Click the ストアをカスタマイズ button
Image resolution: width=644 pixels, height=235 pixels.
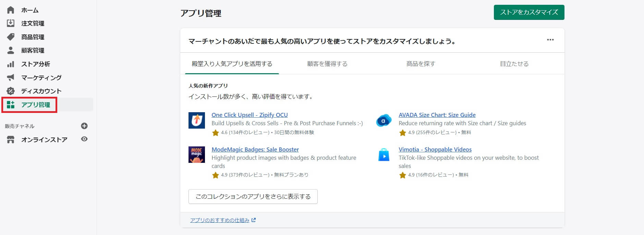tap(529, 12)
